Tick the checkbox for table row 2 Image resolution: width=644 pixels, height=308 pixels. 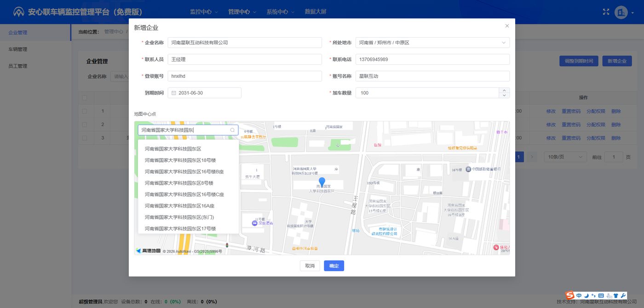tap(84, 124)
